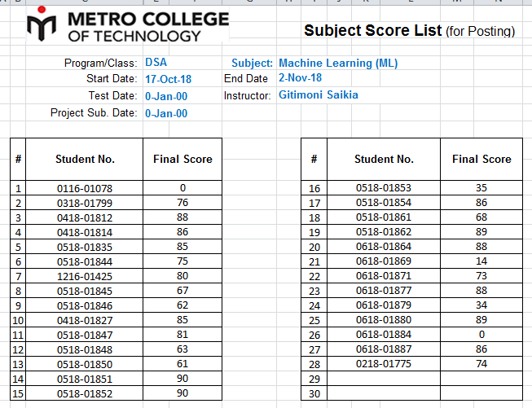
Task: Select the left table Student No. header
Action: coord(85,159)
